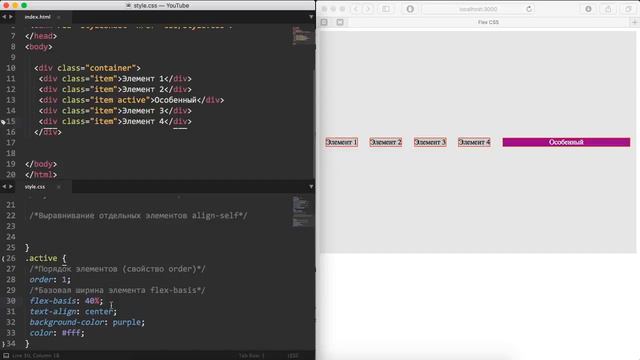Open the Safari share menu

pos(608,9)
